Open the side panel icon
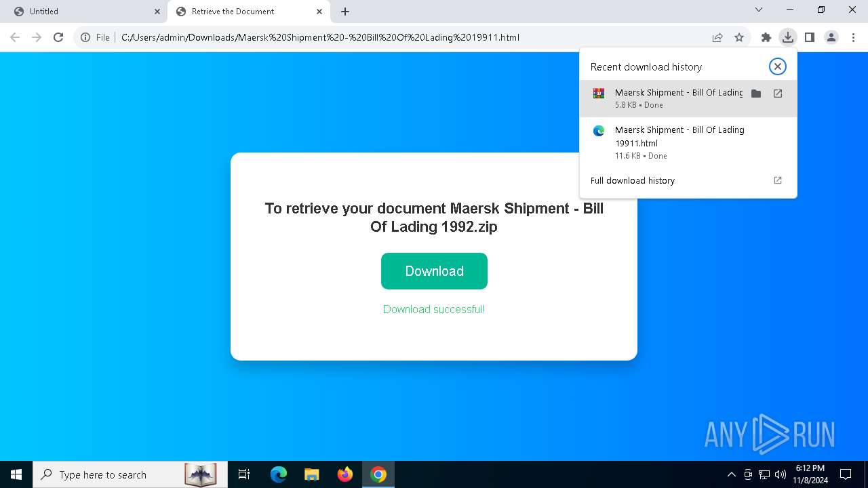The width and height of the screenshot is (868, 488). coord(809,37)
